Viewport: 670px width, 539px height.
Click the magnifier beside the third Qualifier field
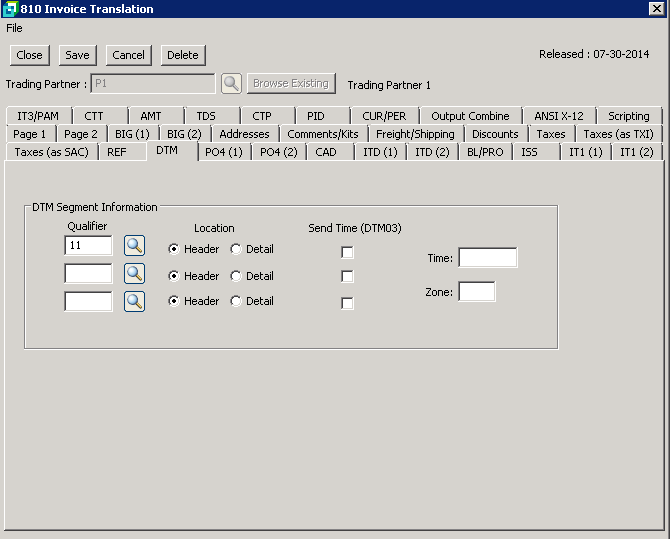click(x=135, y=301)
